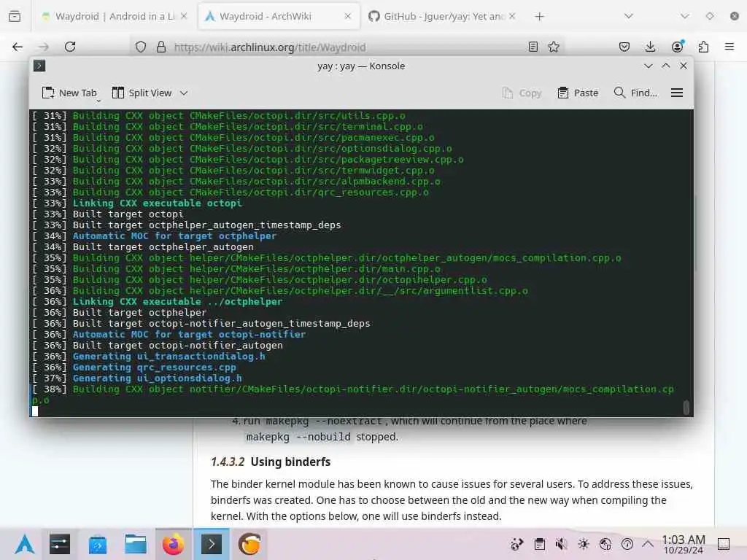Save page to Pocket

pos(624,47)
